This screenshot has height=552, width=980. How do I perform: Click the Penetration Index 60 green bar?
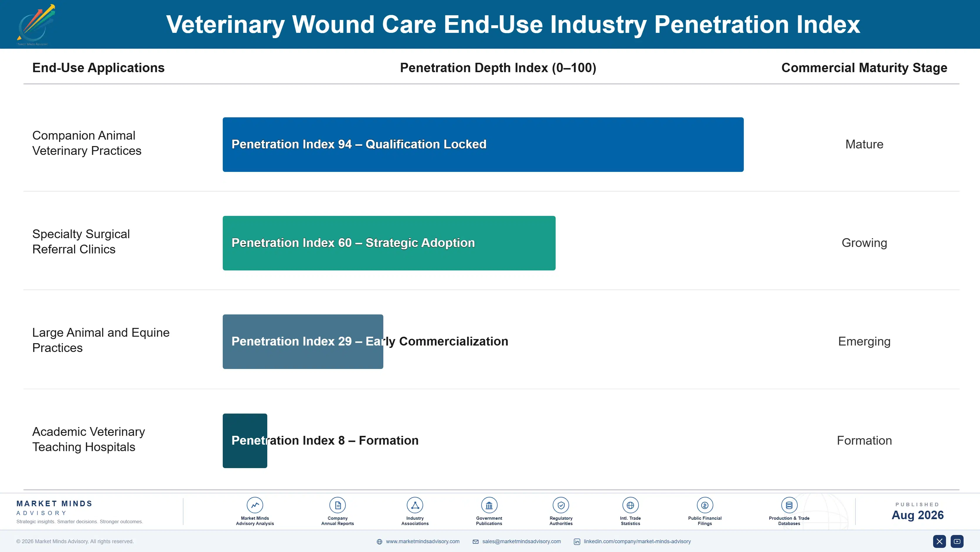(389, 243)
